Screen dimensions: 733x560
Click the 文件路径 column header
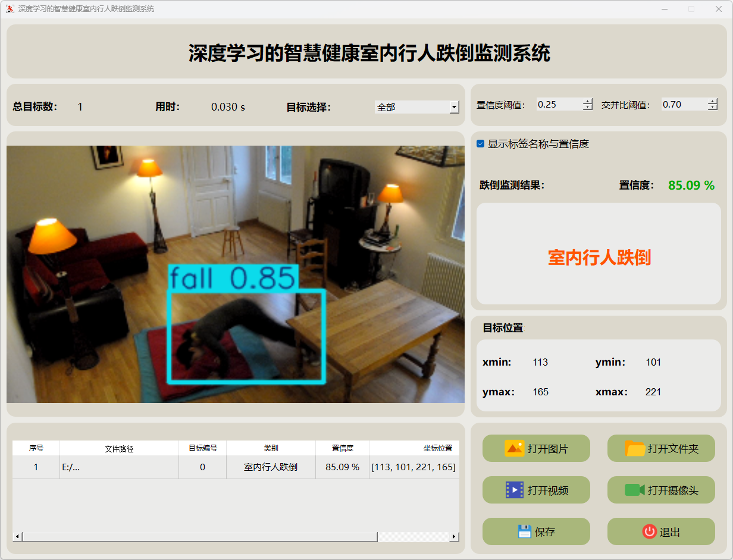(119, 448)
